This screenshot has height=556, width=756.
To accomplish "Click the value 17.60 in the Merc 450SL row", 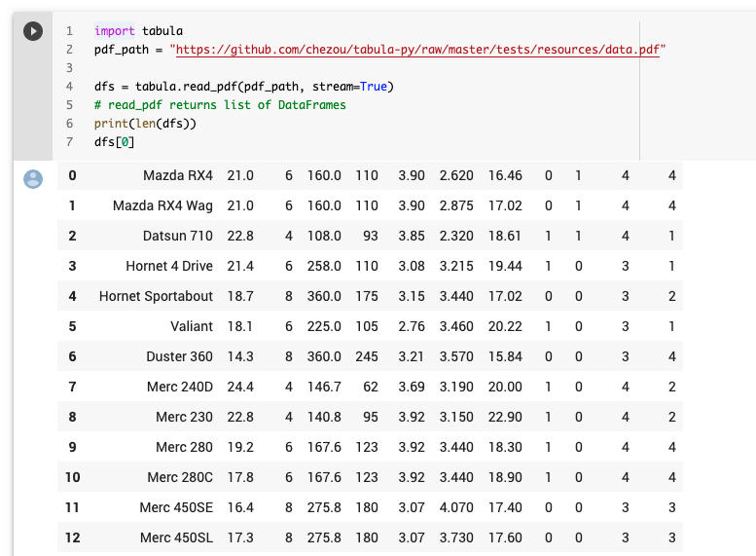I will click(x=505, y=537).
